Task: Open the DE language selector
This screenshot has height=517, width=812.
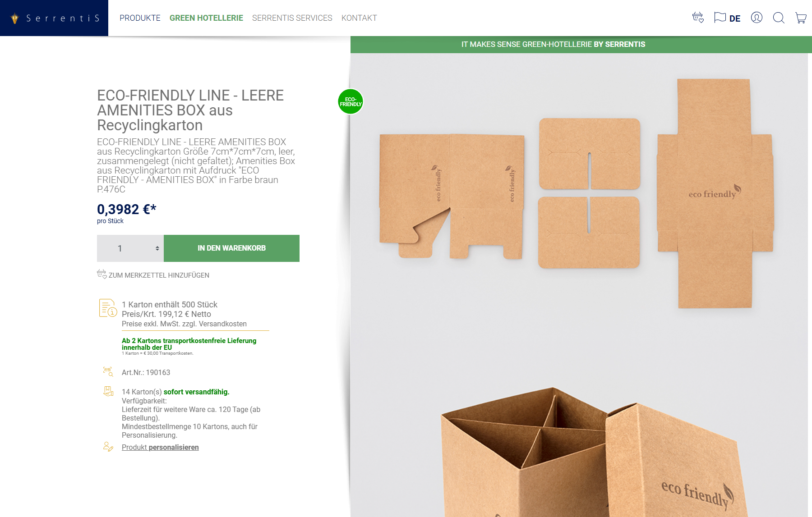Action: click(x=735, y=18)
